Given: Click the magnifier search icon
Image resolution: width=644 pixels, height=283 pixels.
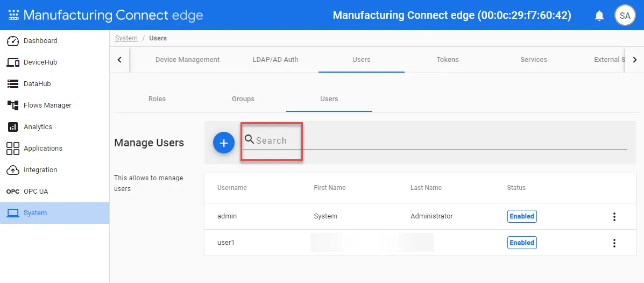Looking at the screenshot, I should coord(249,139).
